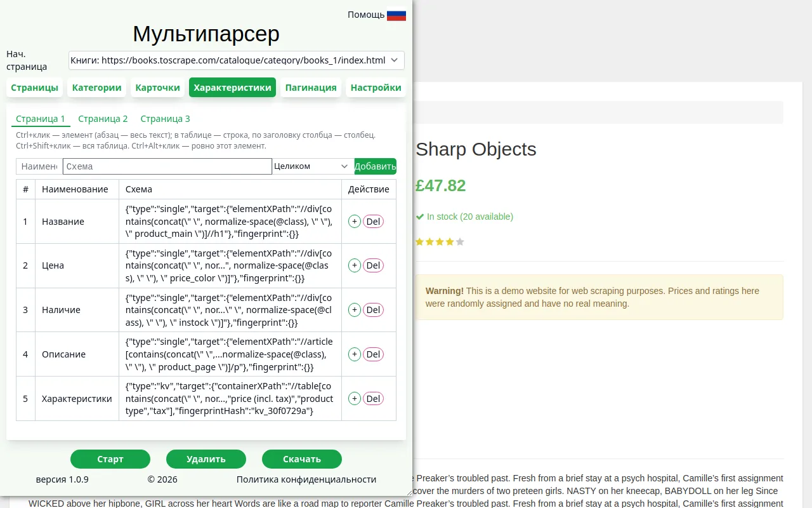This screenshot has width=812, height=508.
Task: Click the Удалить button
Action: pyautogui.click(x=206, y=459)
